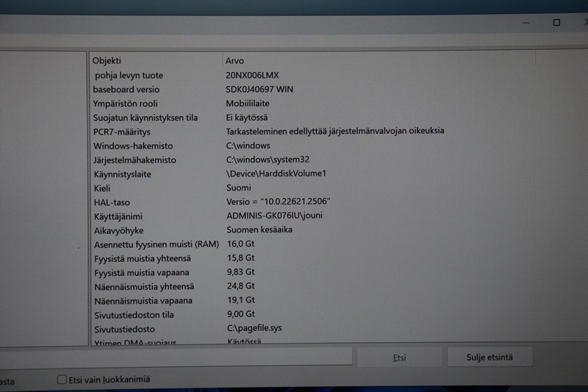This screenshot has height=392, width=588.
Task: Select the Versio = "10.0.22621.2506" value
Action: [279, 202]
